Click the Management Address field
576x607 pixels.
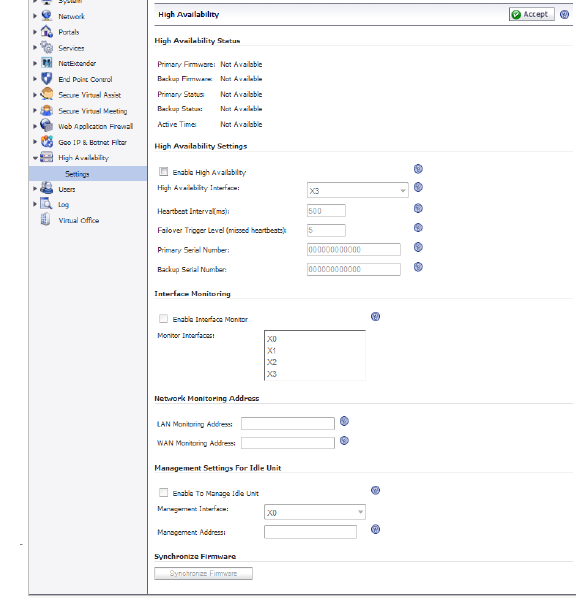pyautogui.click(x=310, y=532)
